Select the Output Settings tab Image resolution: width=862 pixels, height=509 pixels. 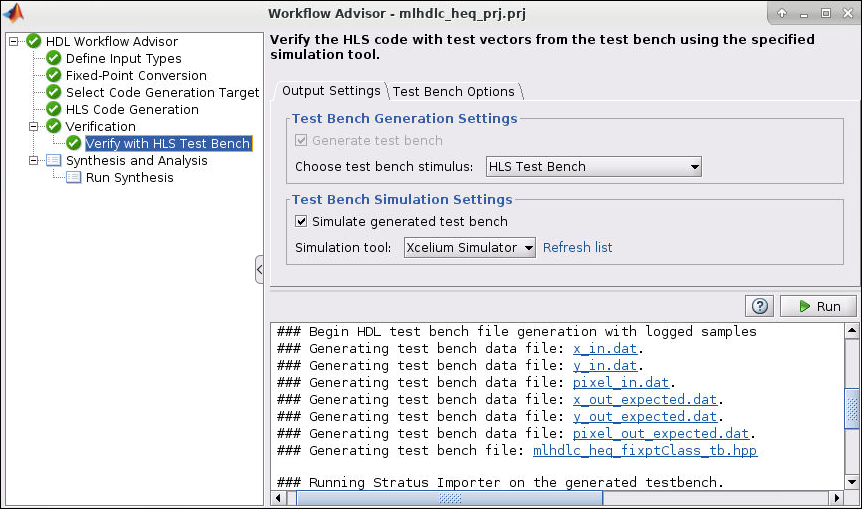pyautogui.click(x=330, y=91)
